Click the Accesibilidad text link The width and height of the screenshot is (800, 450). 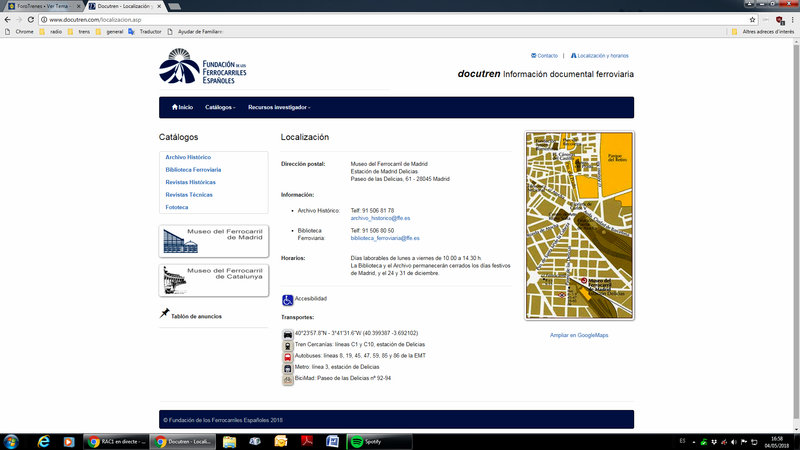point(310,298)
